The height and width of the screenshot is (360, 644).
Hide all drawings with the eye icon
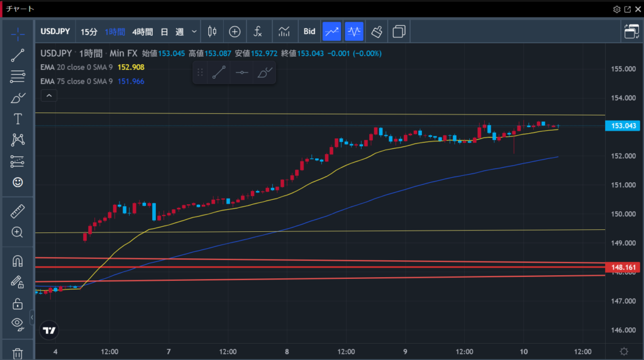pos(18,324)
